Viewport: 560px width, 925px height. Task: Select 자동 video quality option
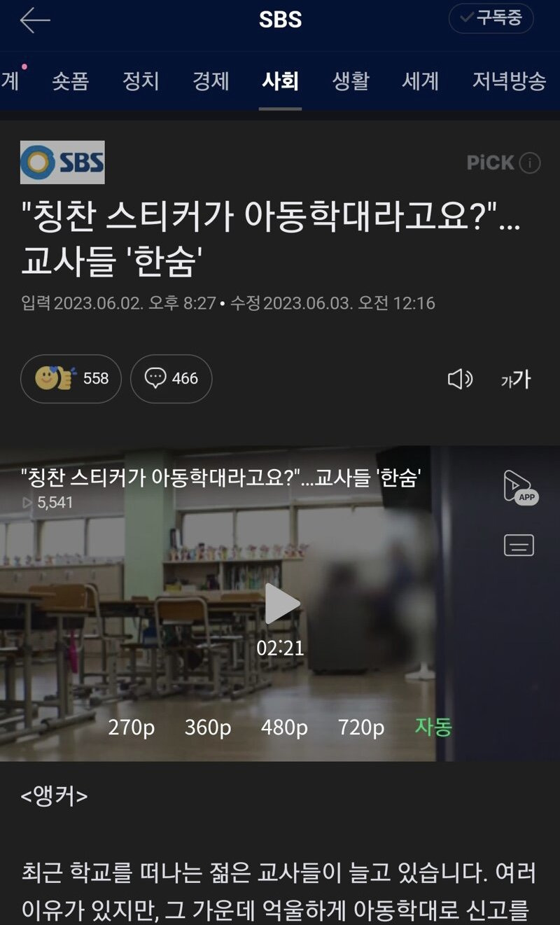(433, 727)
